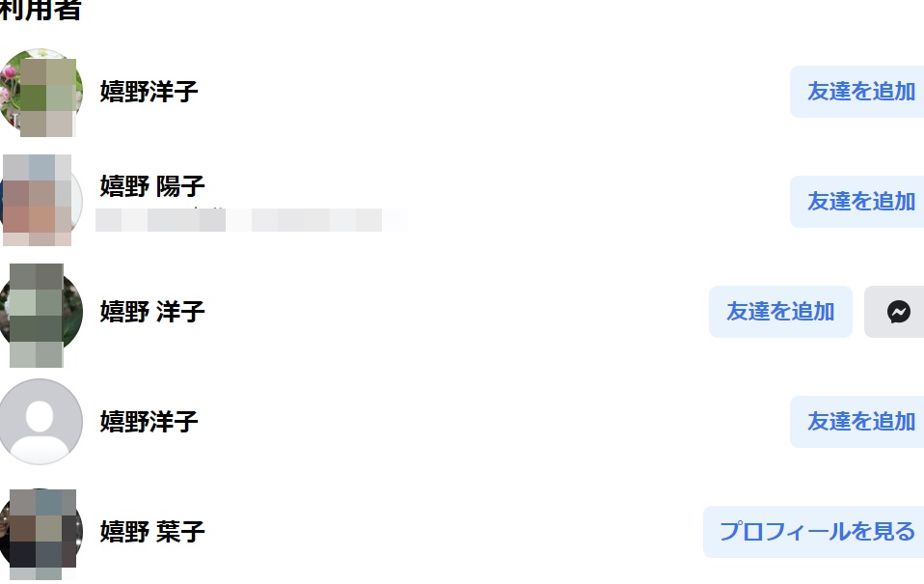Click 友達を追加 for flower-photo 嬉野洋子

click(x=857, y=92)
